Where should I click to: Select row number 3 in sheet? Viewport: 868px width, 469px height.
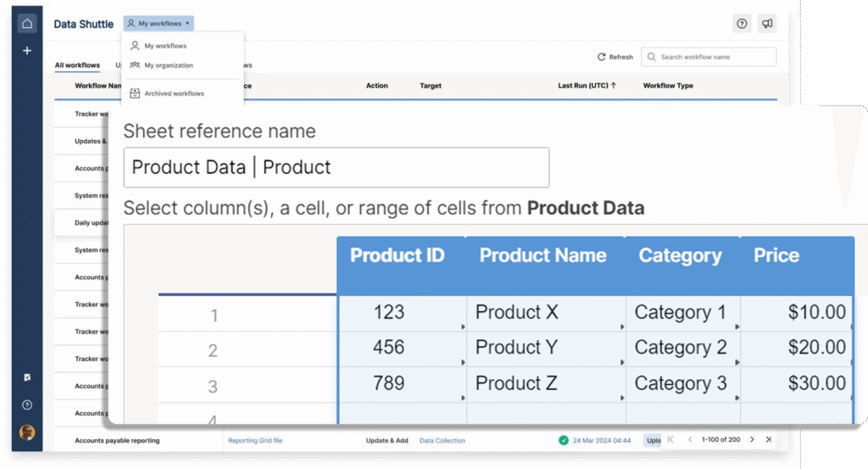(x=213, y=386)
